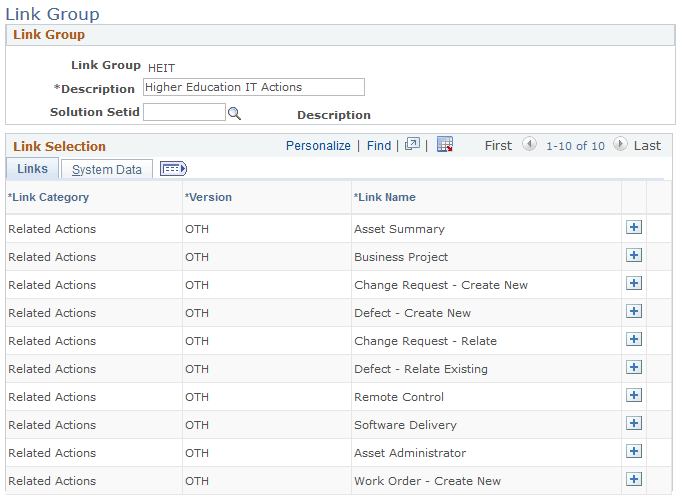Sort by Version column header
This screenshot has width=684, height=502.
tap(208, 197)
